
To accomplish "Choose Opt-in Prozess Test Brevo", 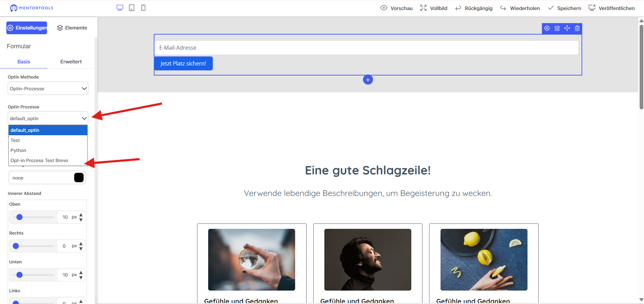I will coord(48,160).
